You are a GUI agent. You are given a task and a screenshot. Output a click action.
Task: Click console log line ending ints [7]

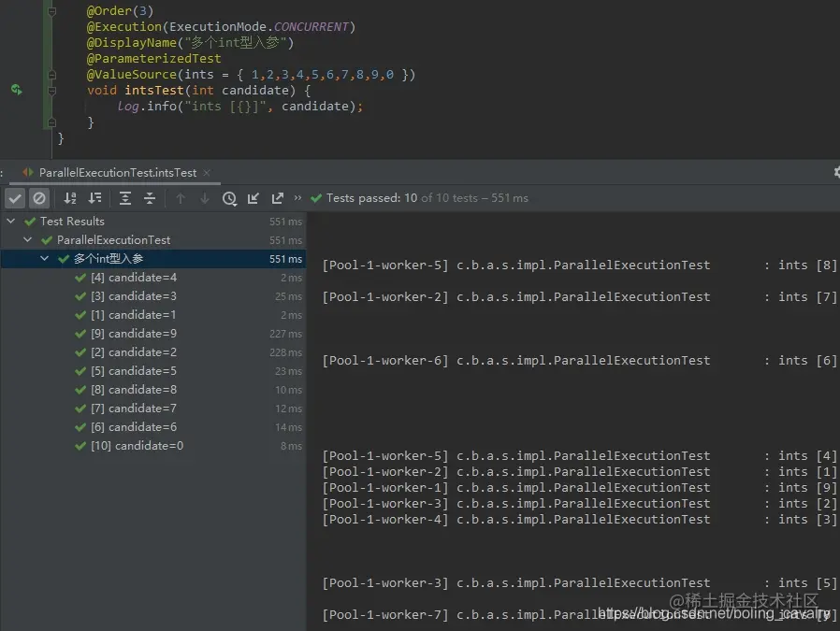tap(579, 297)
